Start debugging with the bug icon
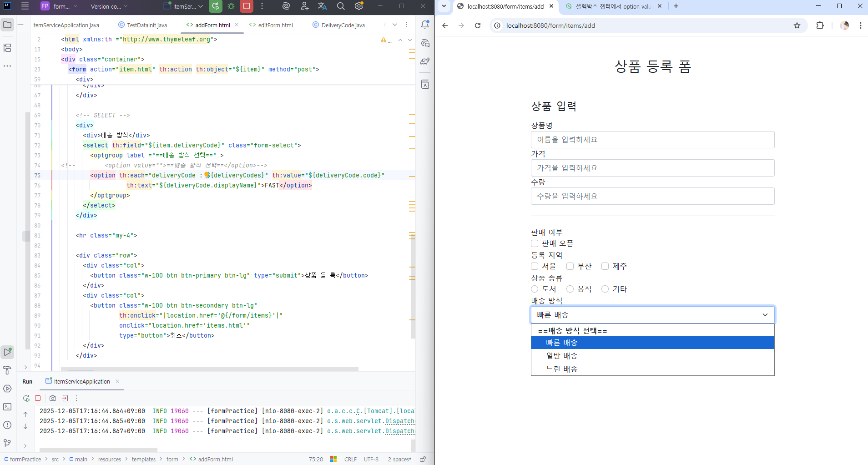The image size is (868, 465). coord(231,6)
